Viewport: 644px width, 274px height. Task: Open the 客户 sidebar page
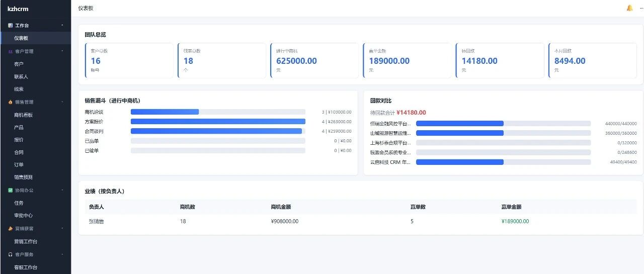[x=35, y=64]
